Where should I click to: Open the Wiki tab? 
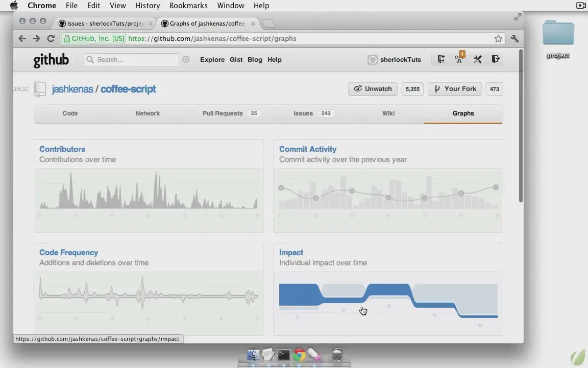tap(388, 113)
